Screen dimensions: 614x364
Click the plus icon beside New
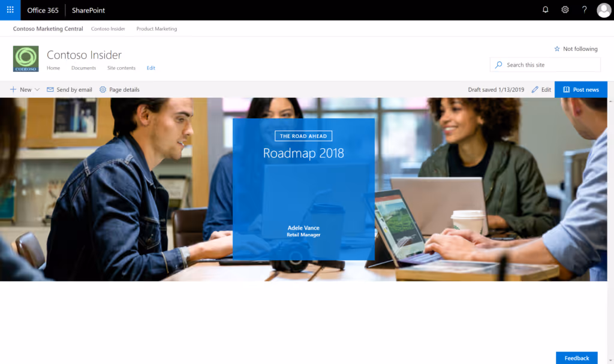[x=13, y=89]
